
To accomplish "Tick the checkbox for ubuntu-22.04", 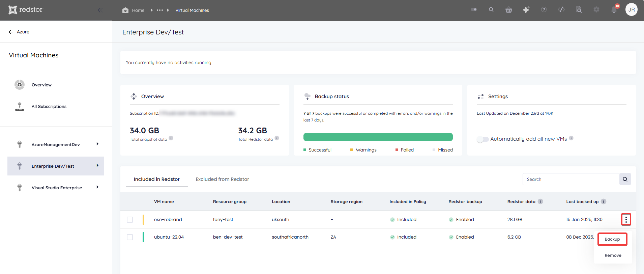I will 130,237.
